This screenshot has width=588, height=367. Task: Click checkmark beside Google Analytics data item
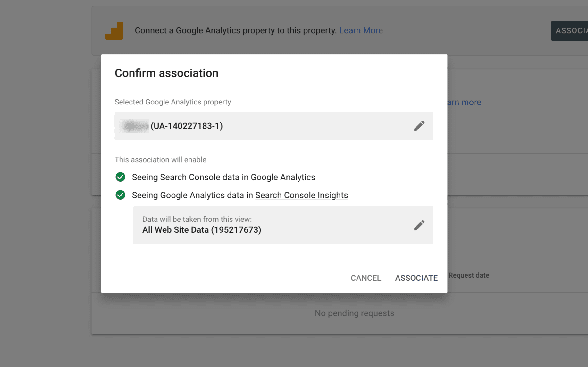click(120, 195)
